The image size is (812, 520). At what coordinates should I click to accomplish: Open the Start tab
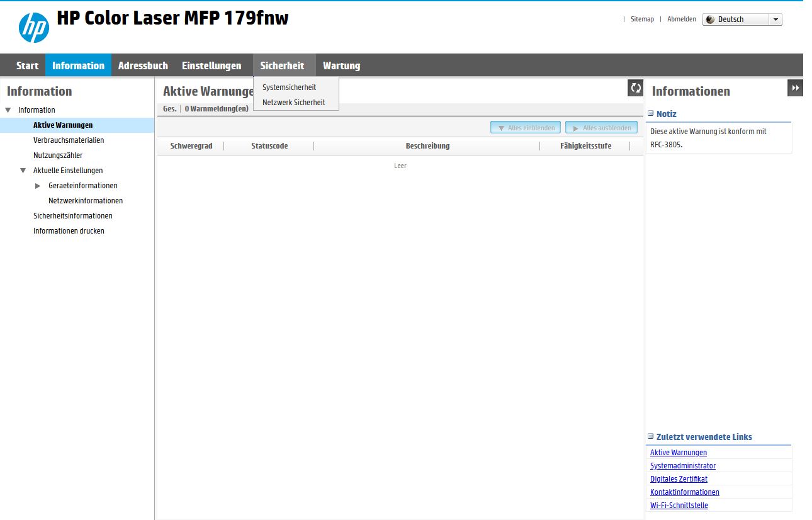(27, 65)
